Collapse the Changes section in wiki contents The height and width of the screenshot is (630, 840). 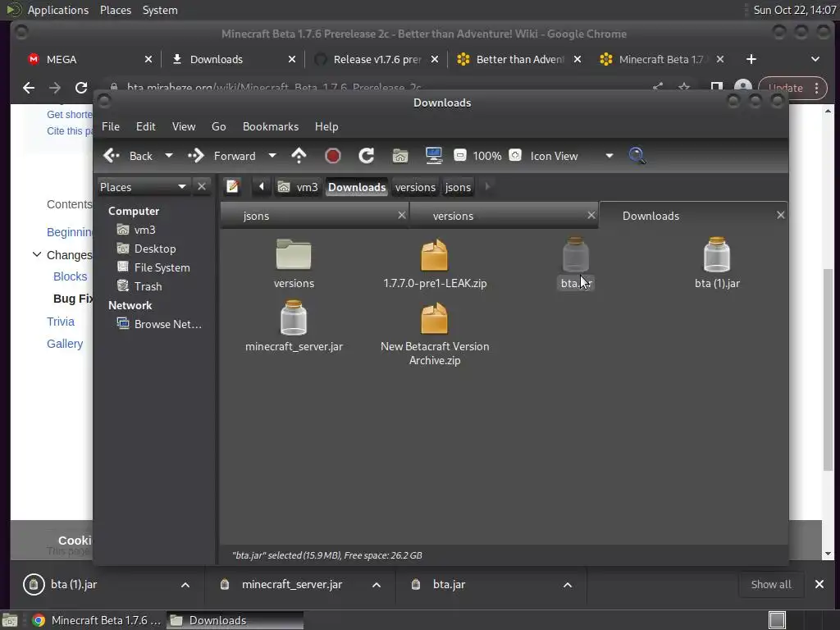pyautogui.click(x=36, y=254)
